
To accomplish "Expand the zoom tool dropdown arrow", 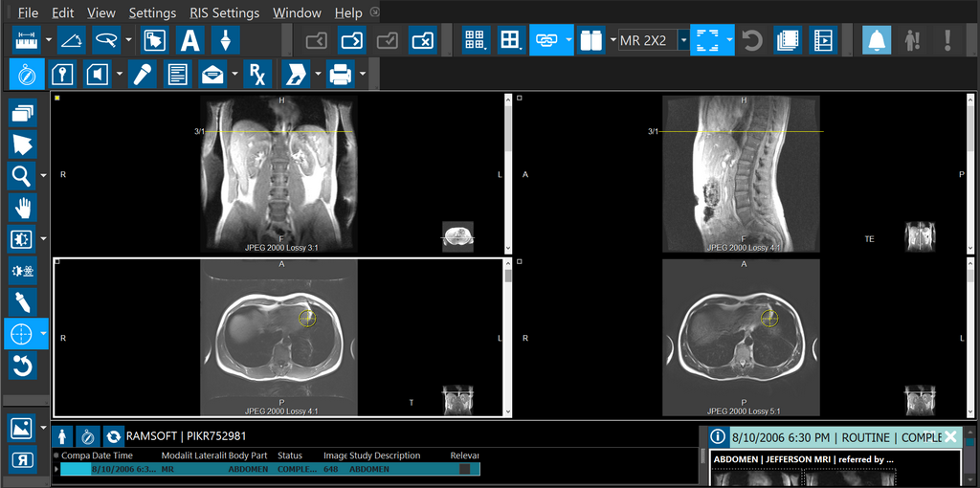I will (43, 176).
